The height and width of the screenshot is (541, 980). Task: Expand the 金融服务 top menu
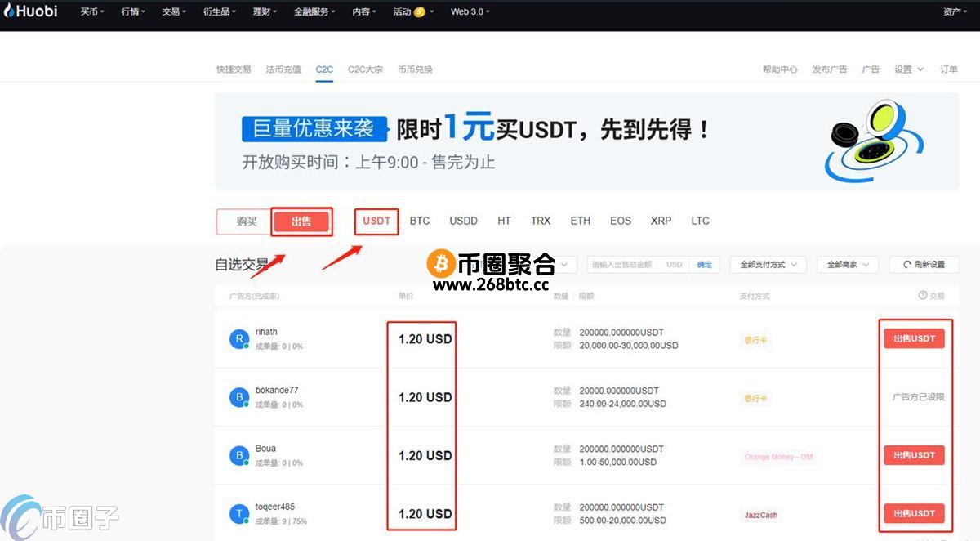coord(314,12)
